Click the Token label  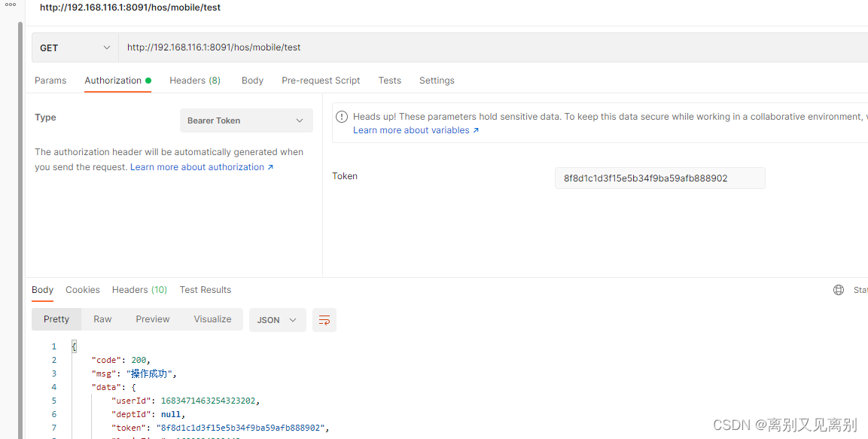(345, 176)
